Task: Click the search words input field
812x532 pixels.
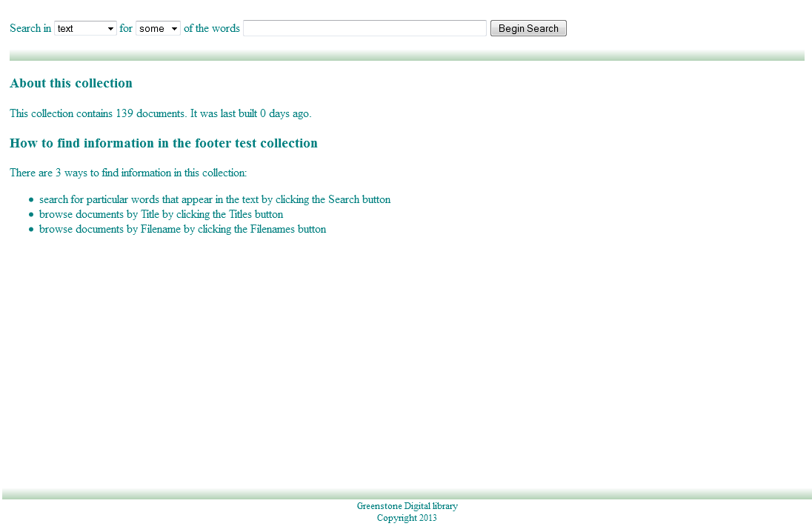Action: pos(365,28)
